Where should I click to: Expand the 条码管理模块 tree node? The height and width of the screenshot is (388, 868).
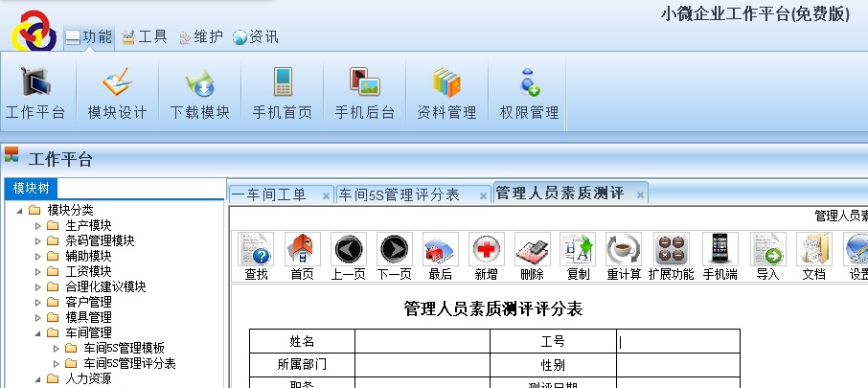pos(37,241)
